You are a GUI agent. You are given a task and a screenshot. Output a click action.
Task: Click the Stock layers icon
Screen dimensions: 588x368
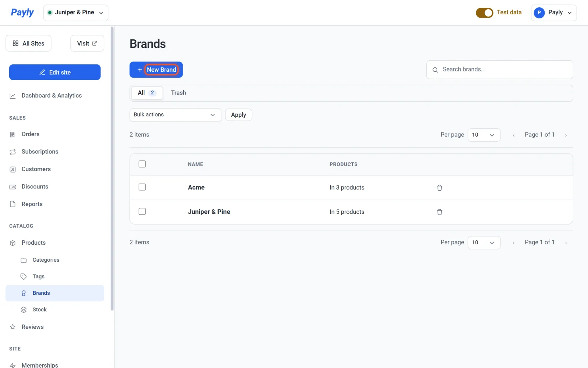[x=24, y=310]
